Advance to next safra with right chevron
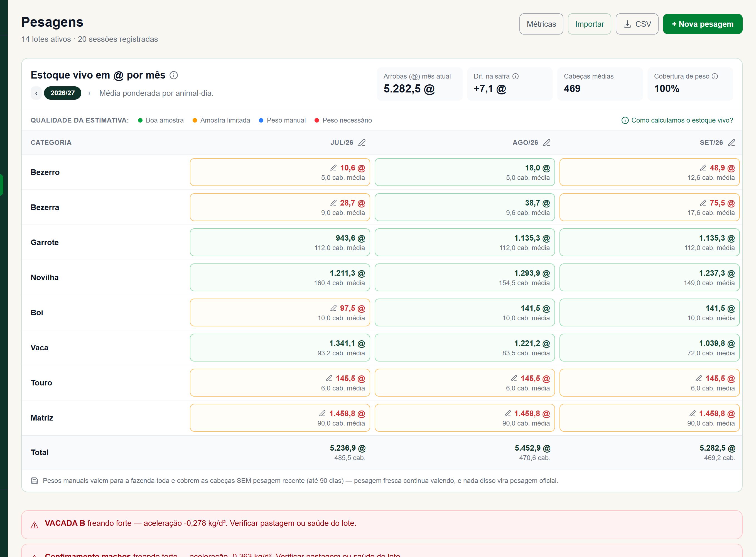This screenshot has width=756, height=557. 89,93
